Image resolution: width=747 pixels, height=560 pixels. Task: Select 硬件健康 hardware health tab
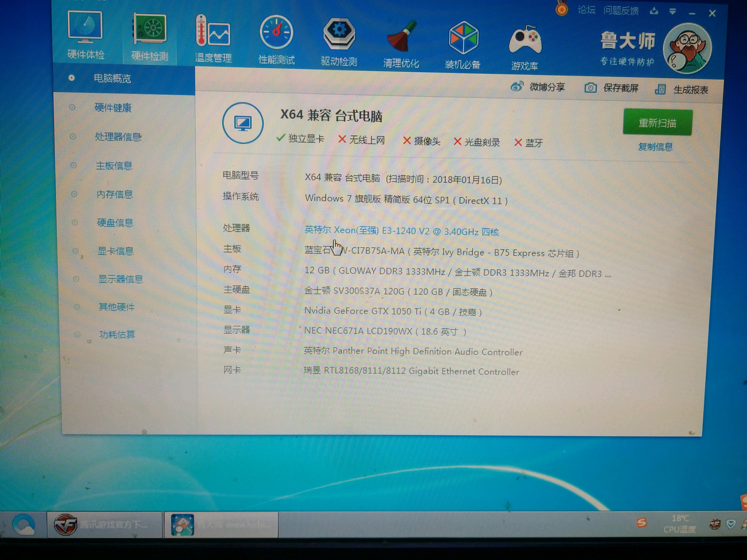(113, 108)
